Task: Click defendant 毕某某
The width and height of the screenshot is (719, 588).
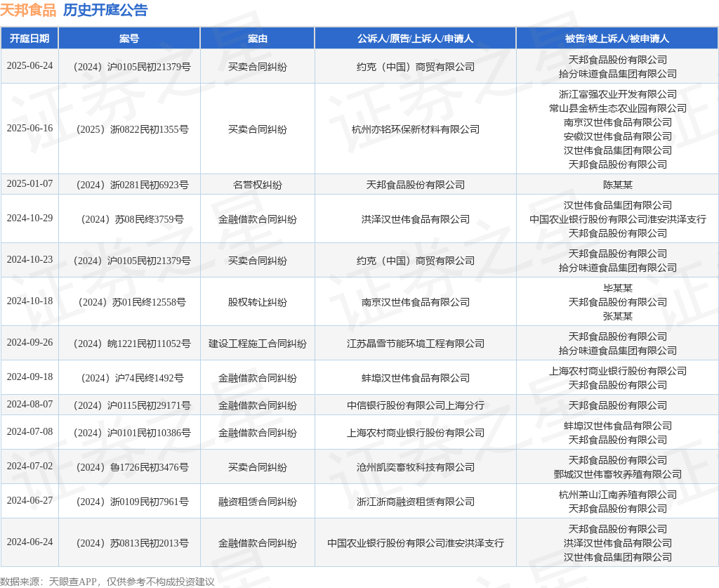Action: [618, 288]
